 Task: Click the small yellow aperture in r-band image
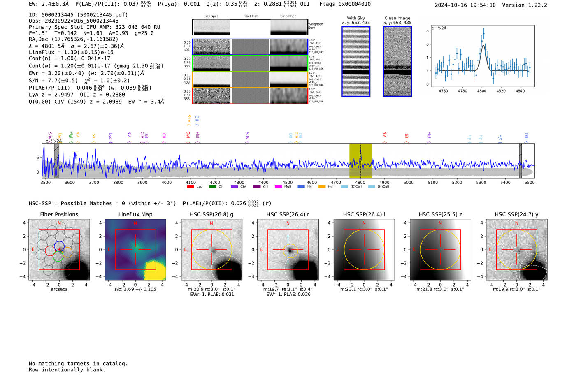point(290,251)
